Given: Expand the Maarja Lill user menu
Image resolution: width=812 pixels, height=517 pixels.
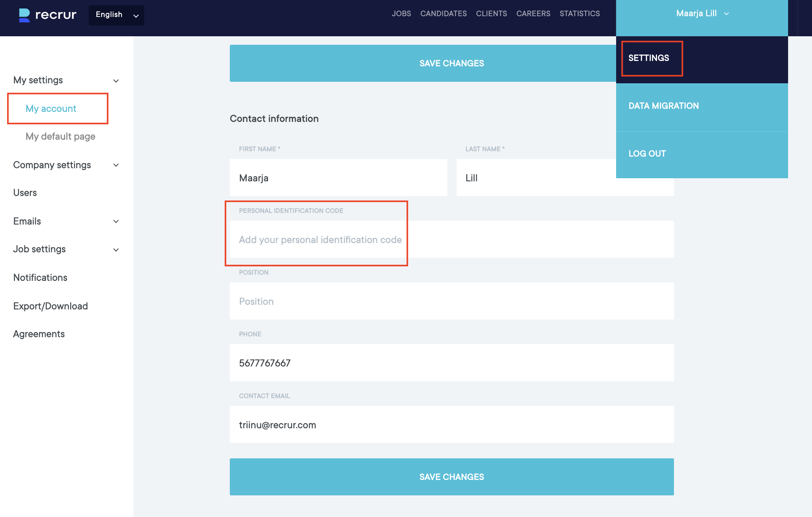Looking at the screenshot, I should (x=702, y=14).
